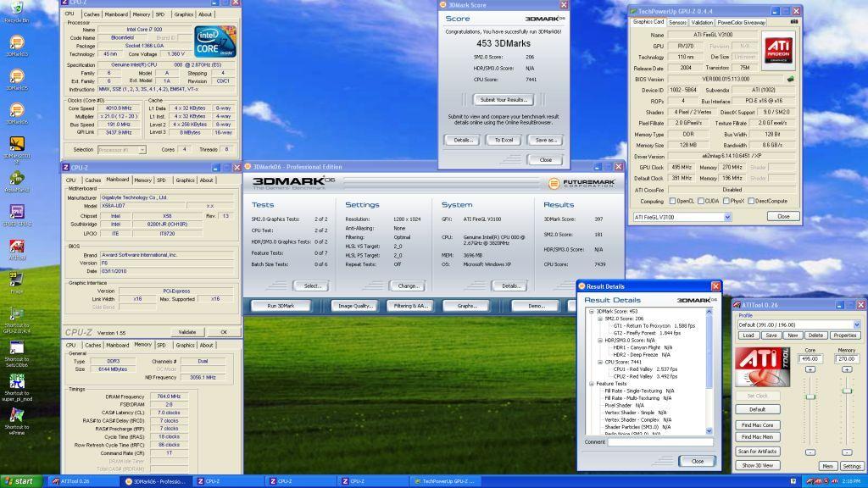Collapse the 3DMark Score 453 tree node

[591, 312]
